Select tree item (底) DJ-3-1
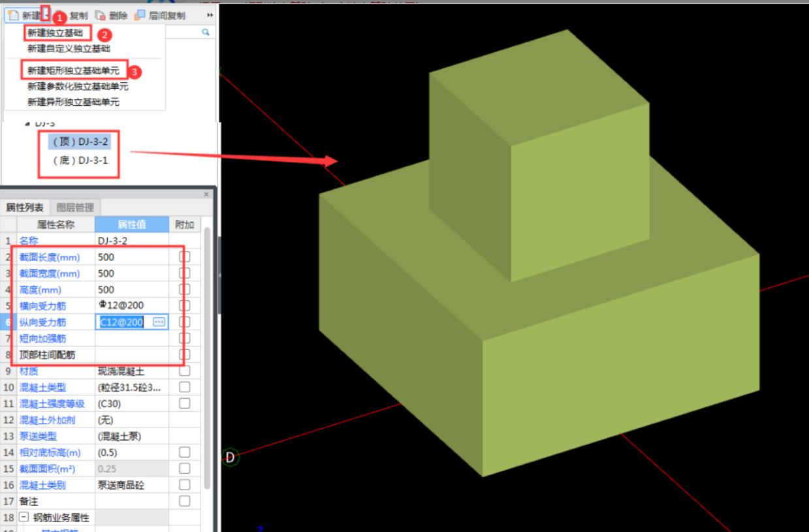Screen dimensions: 809x532 (x=80, y=160)
